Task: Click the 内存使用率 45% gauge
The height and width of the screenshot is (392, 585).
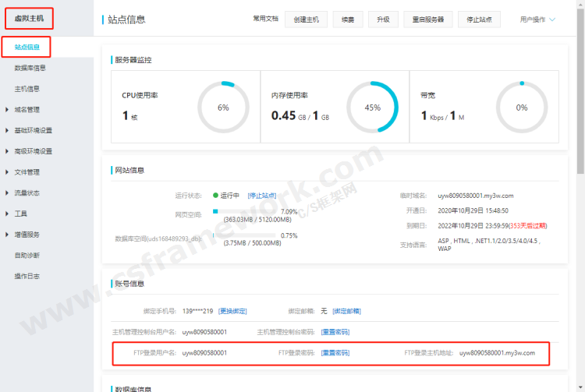Action: point(372,108)
